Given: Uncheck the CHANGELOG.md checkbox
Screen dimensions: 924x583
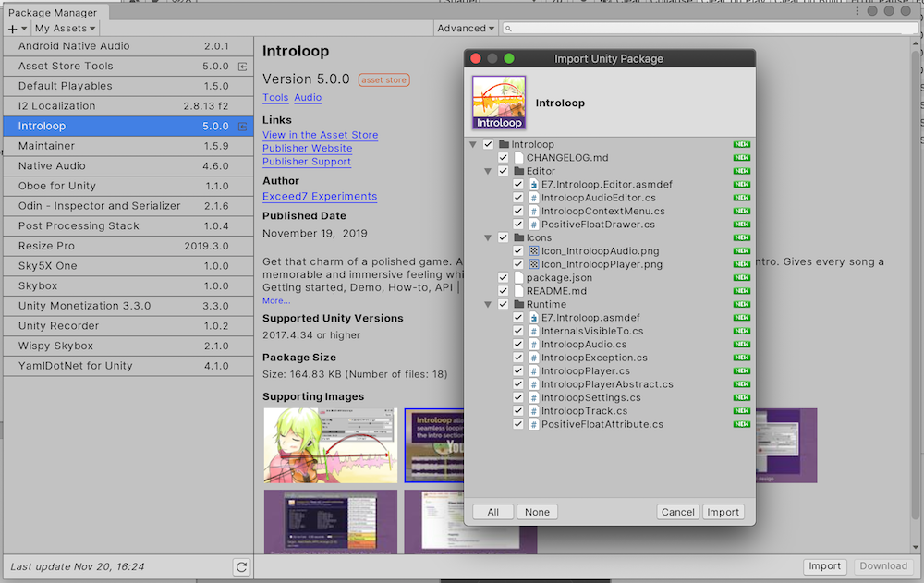Looking at the screenshot, I should pos(504,157).
